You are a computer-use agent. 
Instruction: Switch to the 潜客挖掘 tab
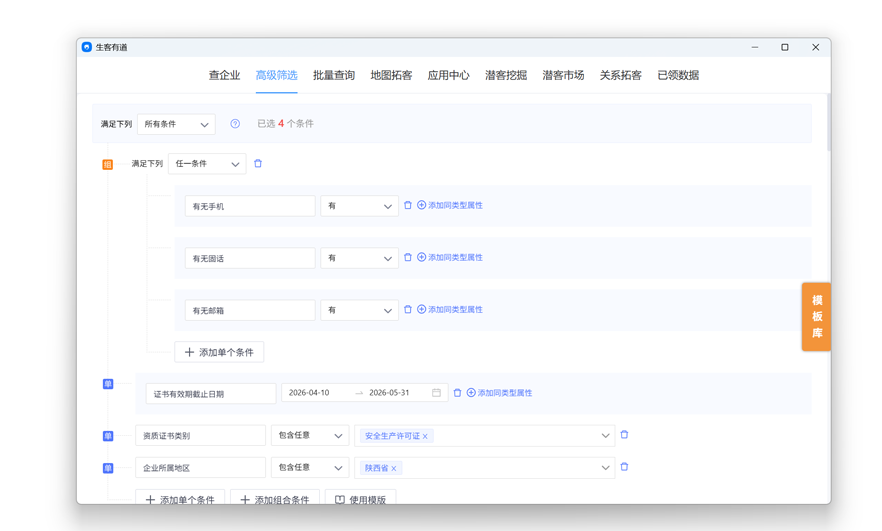[506, 75]
